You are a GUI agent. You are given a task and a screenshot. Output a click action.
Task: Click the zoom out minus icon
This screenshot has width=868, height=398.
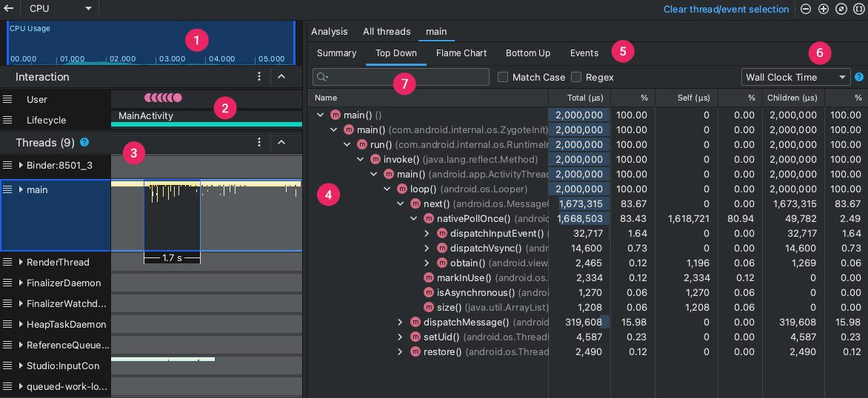point(806,10)
